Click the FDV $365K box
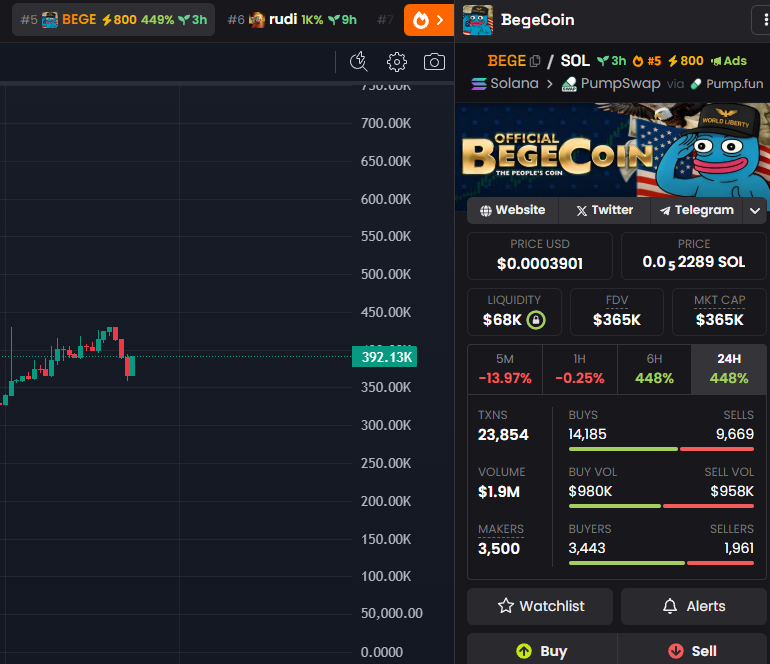This screenshot has width=770, height=664. (x=617, y=312)
